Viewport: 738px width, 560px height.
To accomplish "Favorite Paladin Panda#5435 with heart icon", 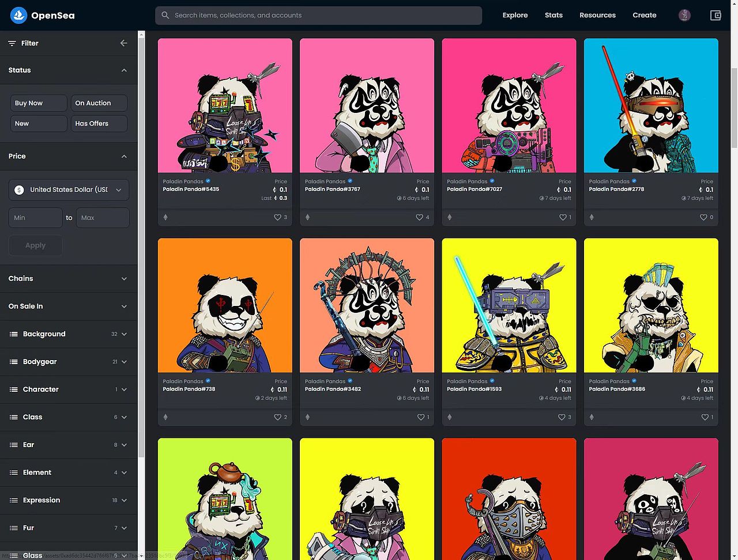I will click(277, 217).
